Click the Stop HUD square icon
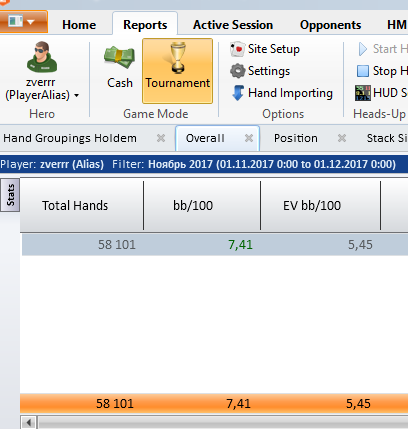The image size is (408, 429). (x=363, y=71)
